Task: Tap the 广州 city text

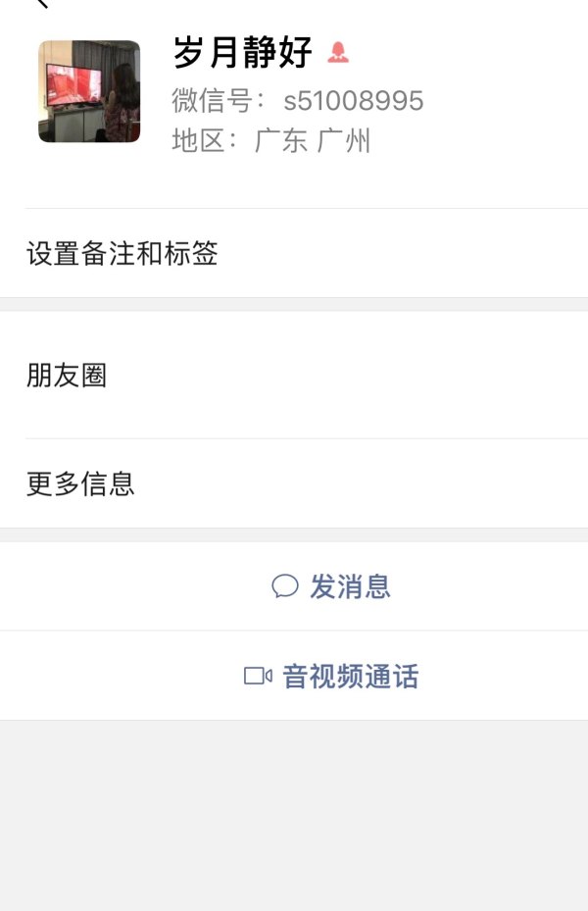Action: tap(344, 141)
